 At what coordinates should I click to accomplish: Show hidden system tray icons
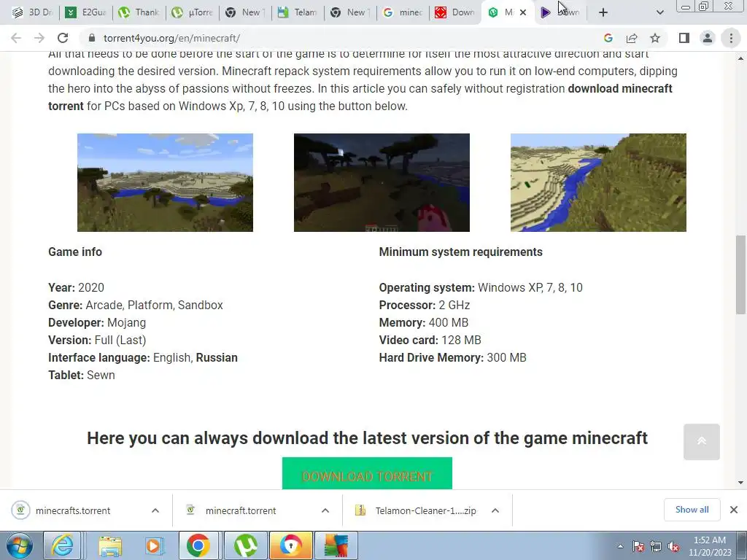(620, 546)
